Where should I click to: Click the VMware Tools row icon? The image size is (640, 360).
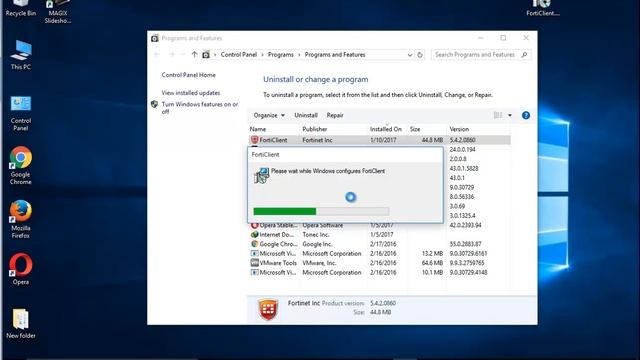coord(254,263)
